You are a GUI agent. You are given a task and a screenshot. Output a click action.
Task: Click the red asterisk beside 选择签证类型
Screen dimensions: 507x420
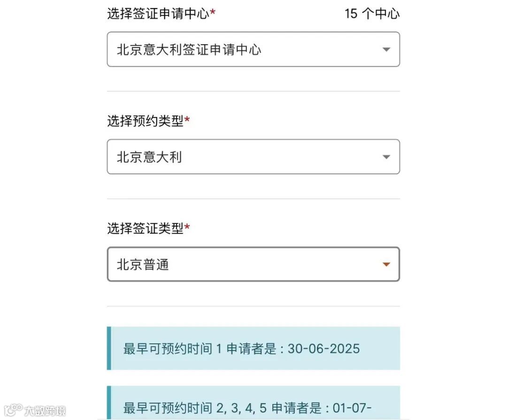pyautogui.click(x=187, y=227)
